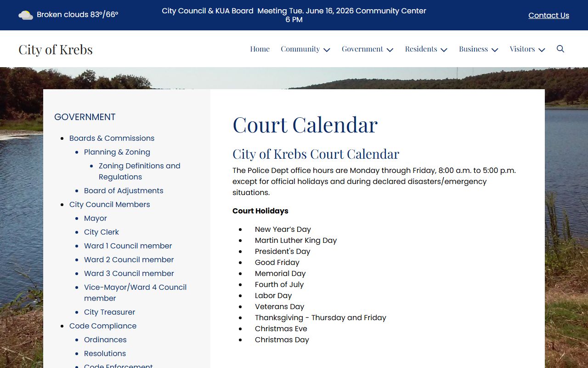Expand the Visitors menu chevron

click(x=542, y=50)
